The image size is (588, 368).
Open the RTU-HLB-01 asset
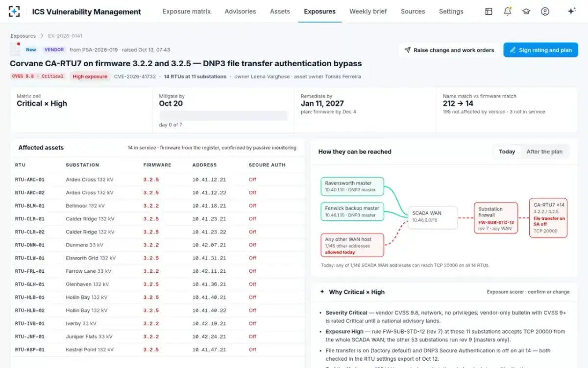[158, 297]
